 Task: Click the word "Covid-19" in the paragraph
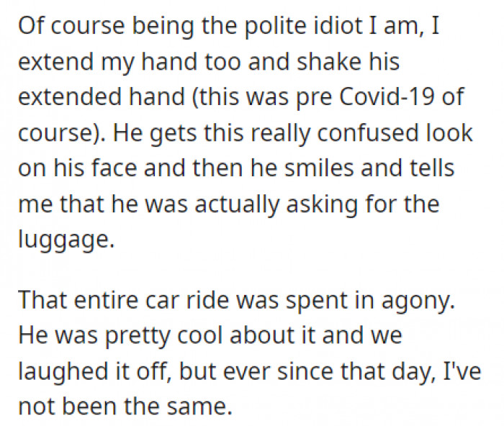point(395,97)
